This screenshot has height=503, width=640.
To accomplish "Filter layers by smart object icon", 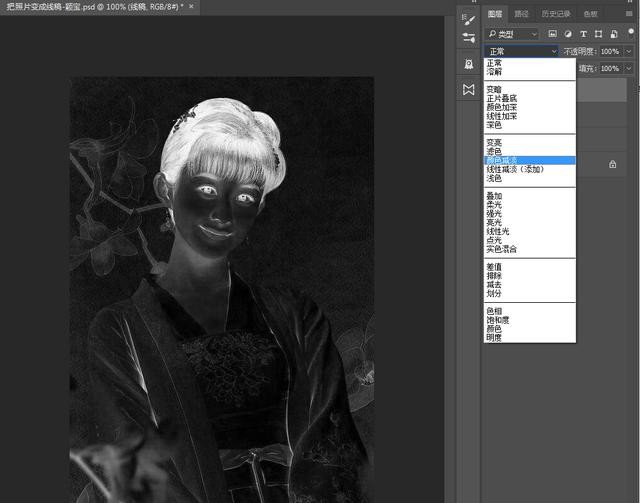I will [x=614, y=34].
